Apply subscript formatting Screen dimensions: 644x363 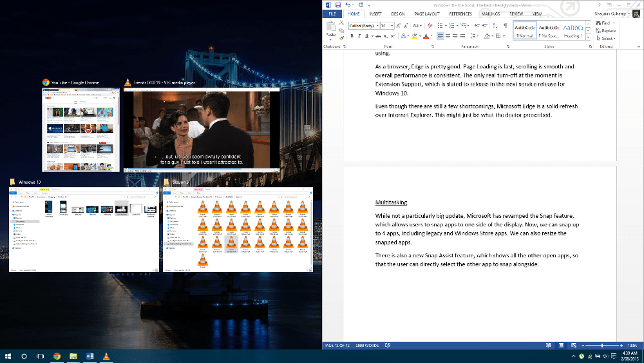point(385,36)
